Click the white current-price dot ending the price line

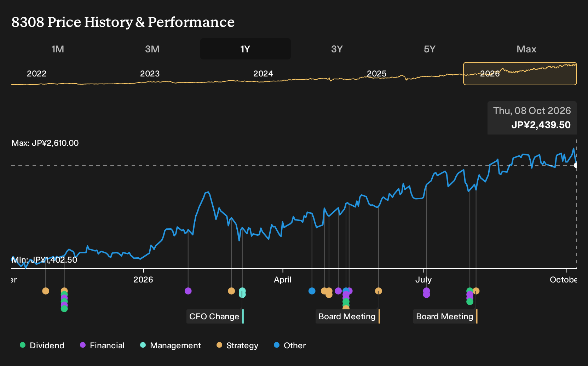pos(576,165)
